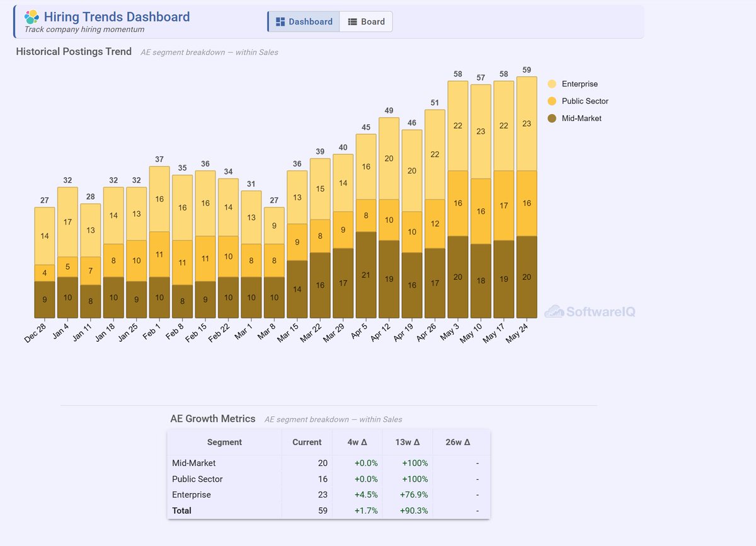
Task: Click the Hiring Trends Dashboard logo icon
Action: click(x=31, y=17)
